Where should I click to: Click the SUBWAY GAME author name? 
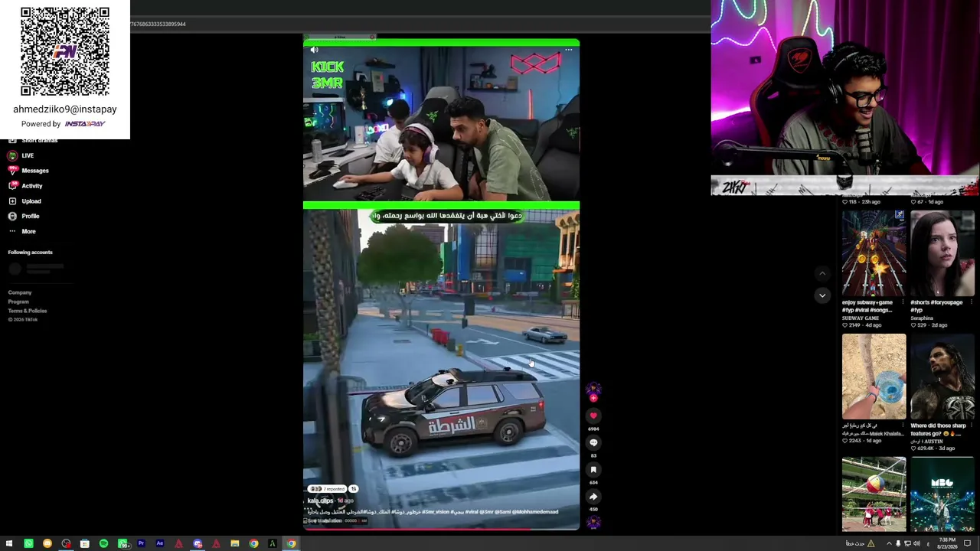click(860, 318)
